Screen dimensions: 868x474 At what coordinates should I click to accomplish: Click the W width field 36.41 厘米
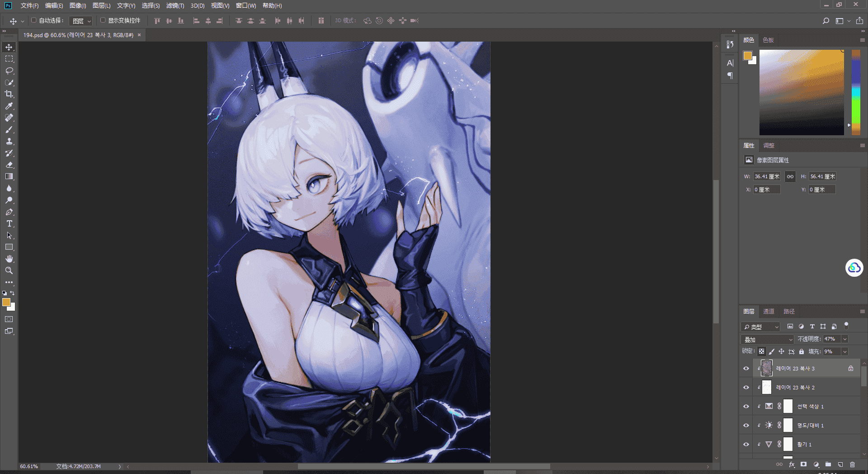pos(767,176)
